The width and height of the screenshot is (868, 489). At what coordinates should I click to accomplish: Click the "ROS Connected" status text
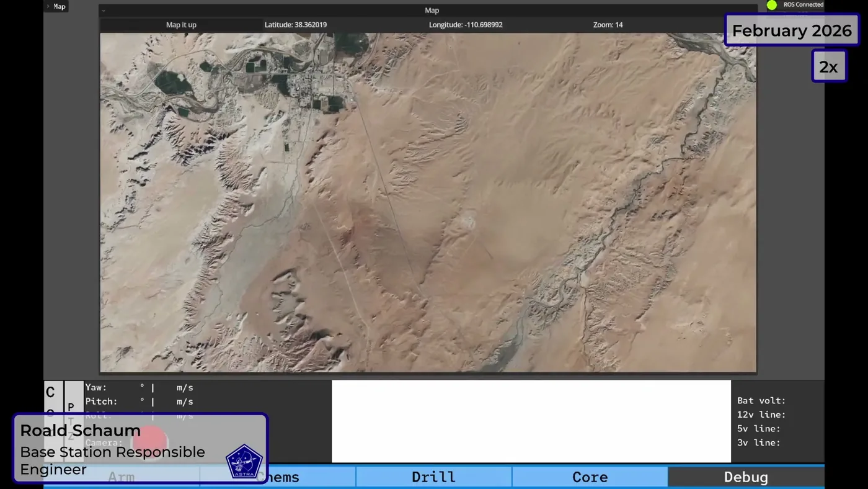[x=804, y=5]
